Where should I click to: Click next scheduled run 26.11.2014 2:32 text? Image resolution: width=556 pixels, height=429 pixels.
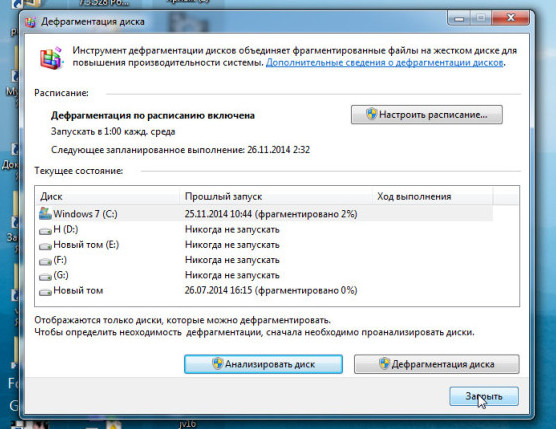(180, 150)
